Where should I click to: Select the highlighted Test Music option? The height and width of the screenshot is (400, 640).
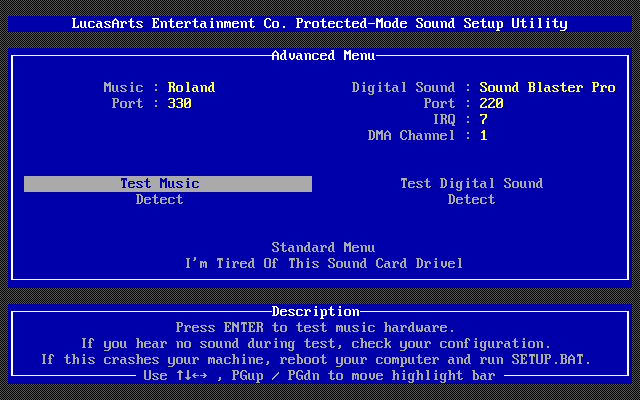pyautogui.click(x=168, y=184)
